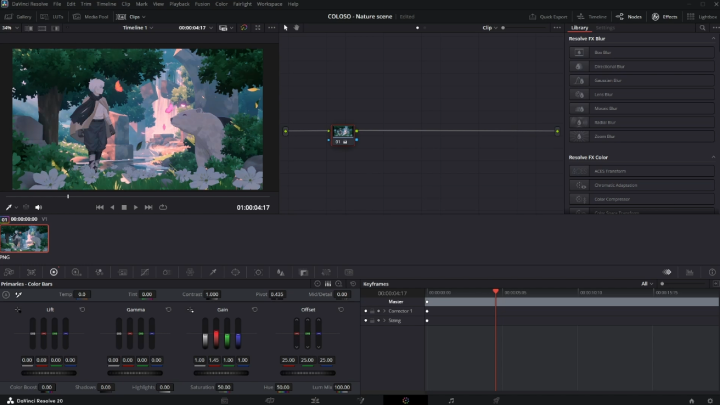Screen dimensions: 720x405
Task: Open the Color Wheels primaries palette icon
Action: [54, 272]
